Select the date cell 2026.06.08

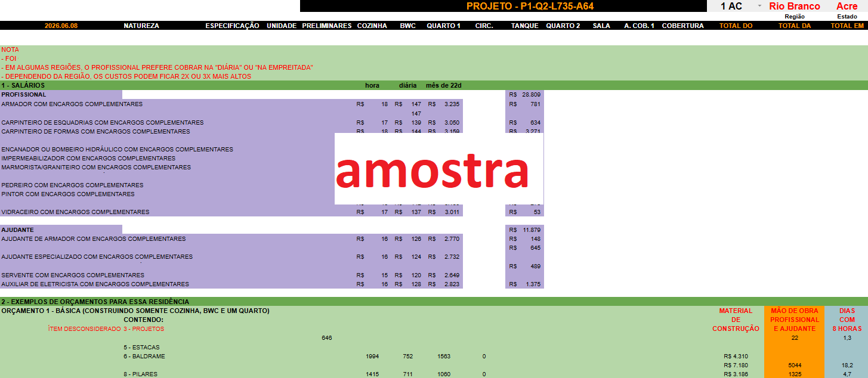[x=61, y=26]
